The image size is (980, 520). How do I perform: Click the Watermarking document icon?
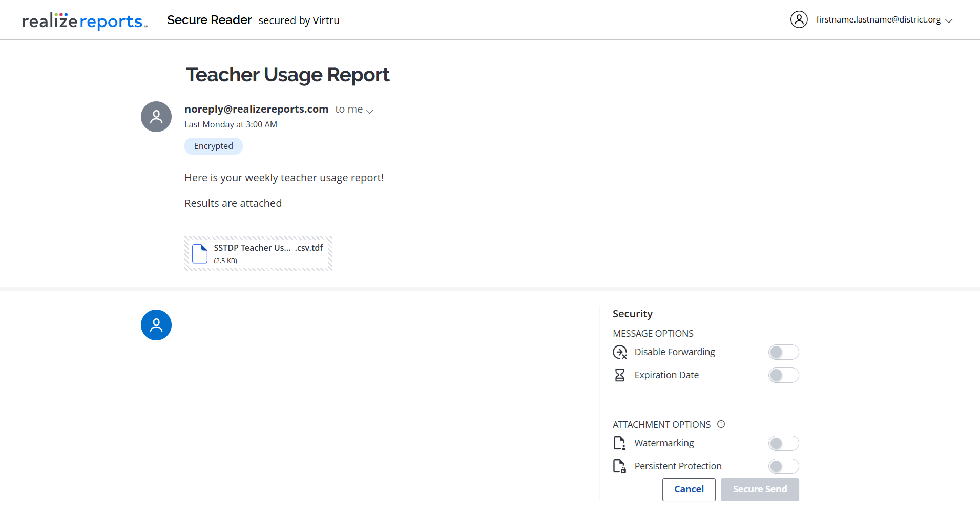pyautogui.click(x=620, y=443)
